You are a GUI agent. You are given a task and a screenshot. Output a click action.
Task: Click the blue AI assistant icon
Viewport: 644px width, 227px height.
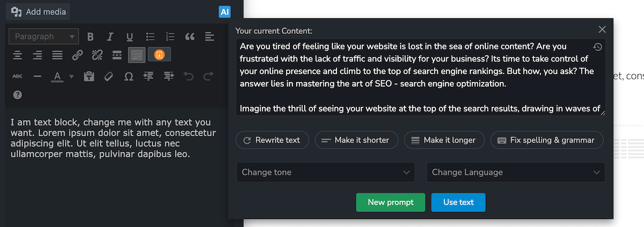pos(225,12)
